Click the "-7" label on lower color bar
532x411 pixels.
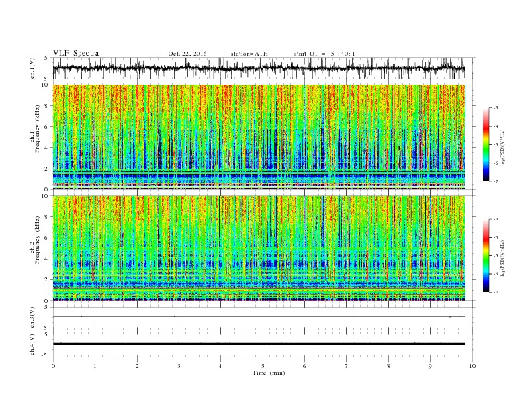[495, 292]
